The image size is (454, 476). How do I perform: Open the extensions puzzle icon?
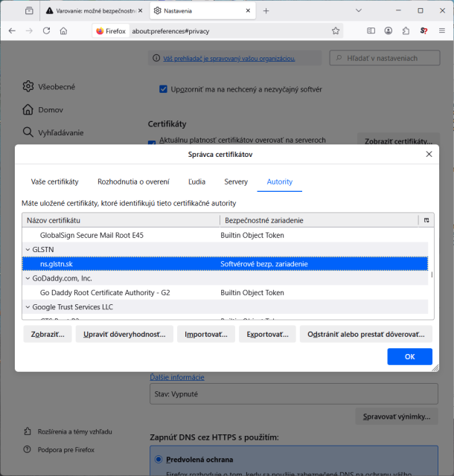[406, 30]
